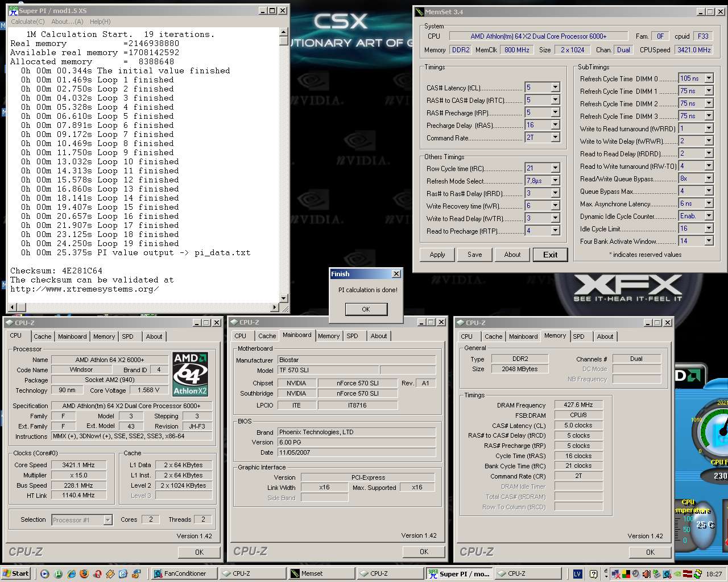The height and width of the screenshot is (582, 728).
Task: Click OK in the Mainboard CPU-Z window
Action: [424, 551]
